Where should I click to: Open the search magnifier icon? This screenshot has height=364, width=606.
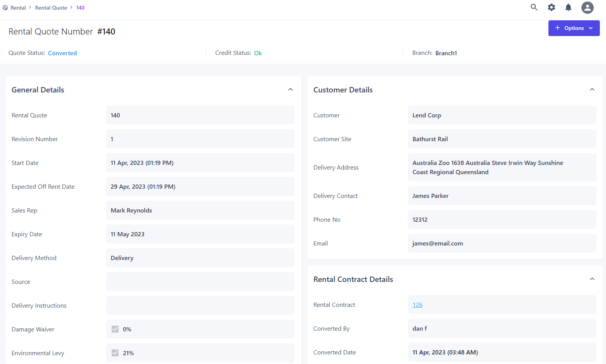(534, 7)
